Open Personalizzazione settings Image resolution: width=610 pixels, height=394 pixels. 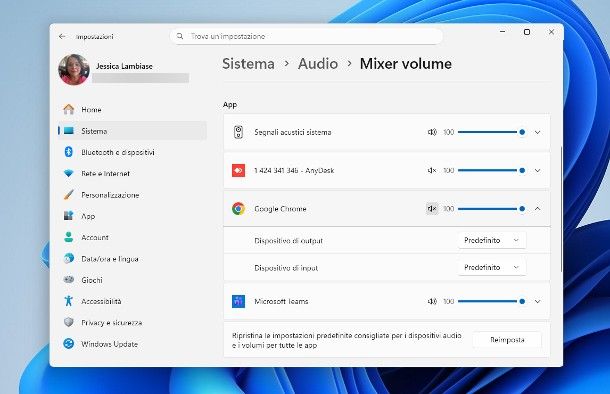pyautogui.click(x=132, y=195)
